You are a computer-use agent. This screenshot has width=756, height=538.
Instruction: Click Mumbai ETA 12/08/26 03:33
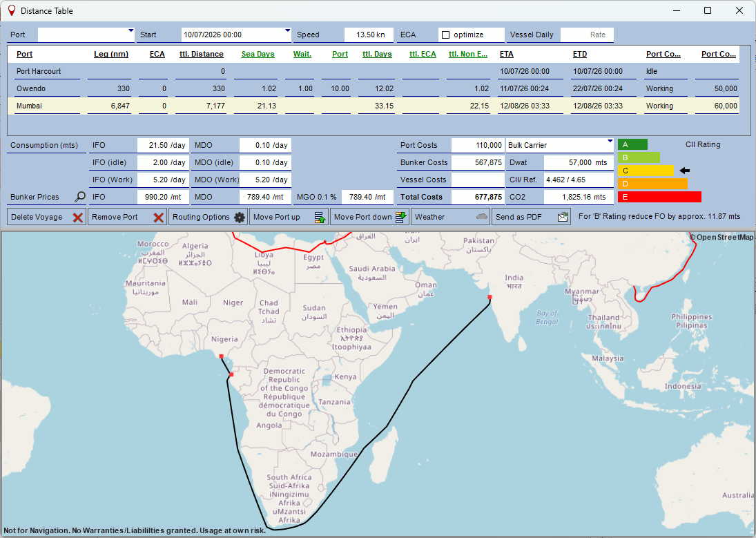525,106
